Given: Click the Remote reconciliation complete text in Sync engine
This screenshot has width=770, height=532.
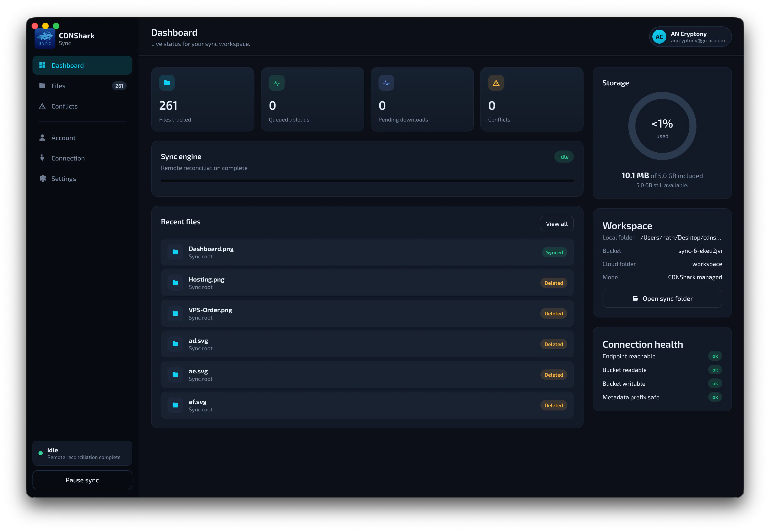Looking at the screenshot, I should click(x=204, y=168).
